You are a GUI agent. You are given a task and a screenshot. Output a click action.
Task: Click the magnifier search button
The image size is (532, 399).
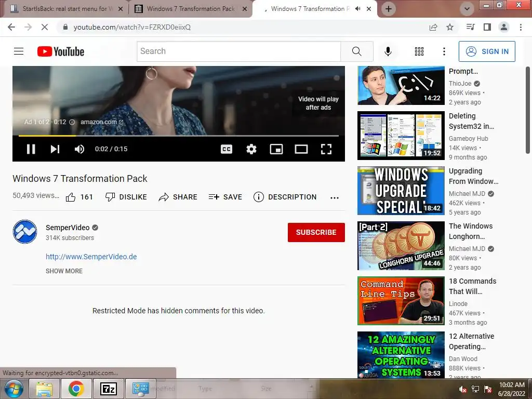pos(356,51)
